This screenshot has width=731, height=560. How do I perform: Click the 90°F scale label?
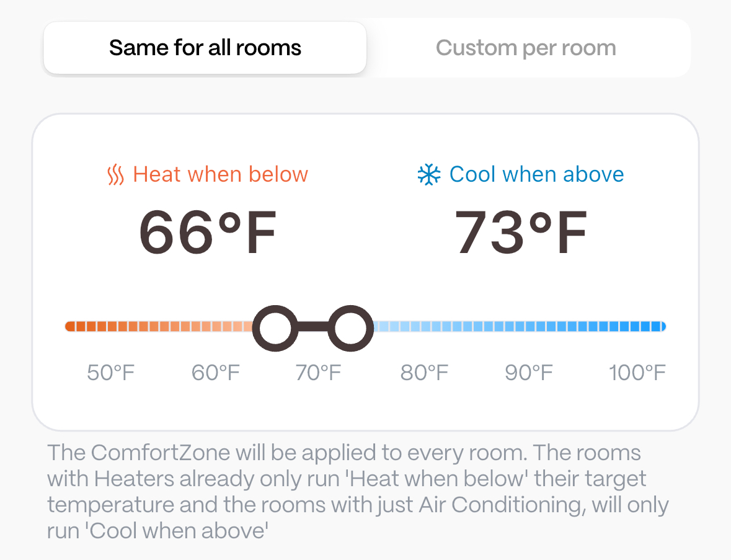[x=529, y=373]
